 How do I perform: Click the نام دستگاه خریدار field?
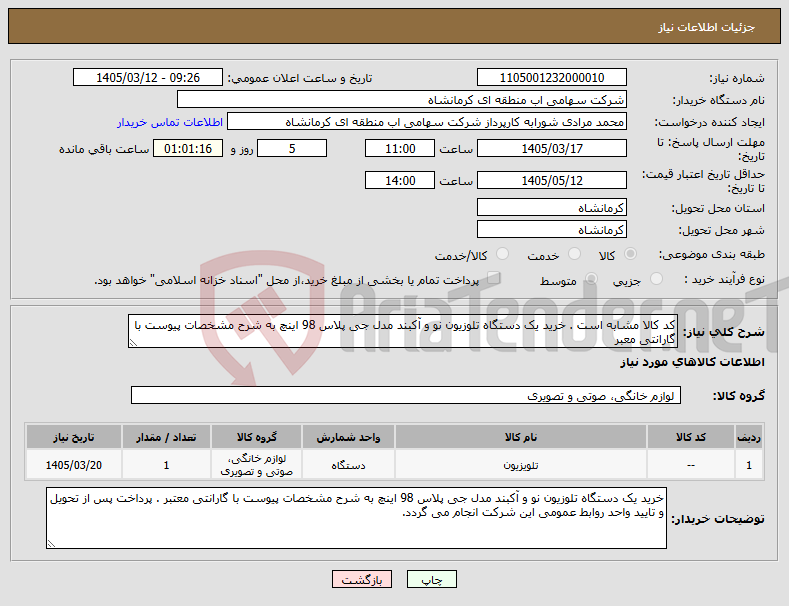click(402, 100)
